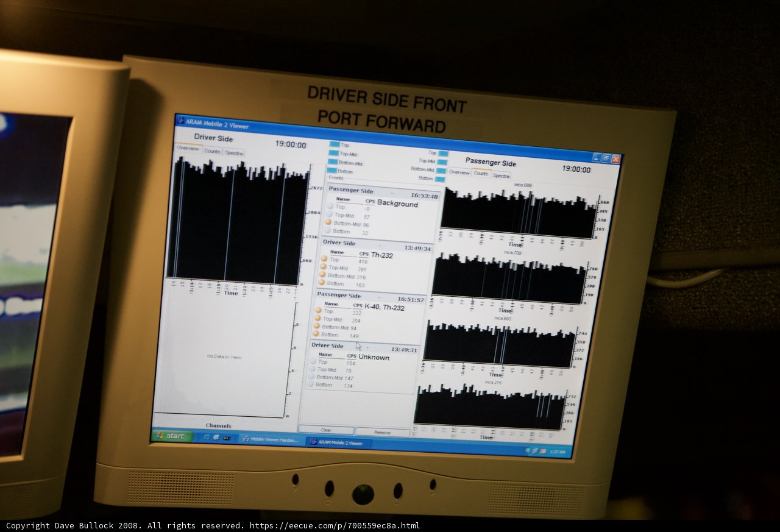Select the Passenger Side 16:51:57 event header
This screenshot has width=780, height=532.
370,297
